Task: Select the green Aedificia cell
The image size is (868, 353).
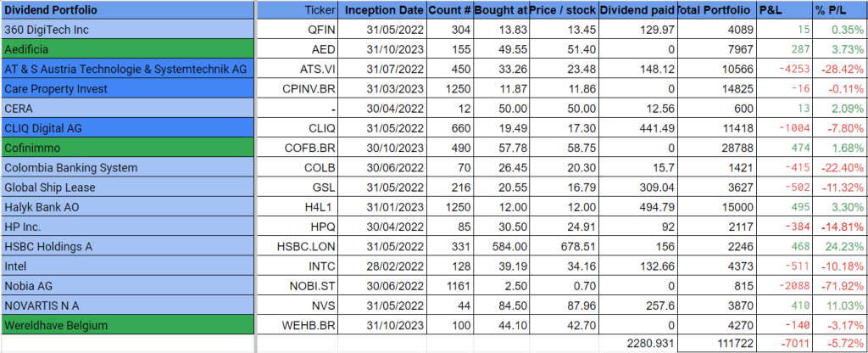Action: point(127,50)
